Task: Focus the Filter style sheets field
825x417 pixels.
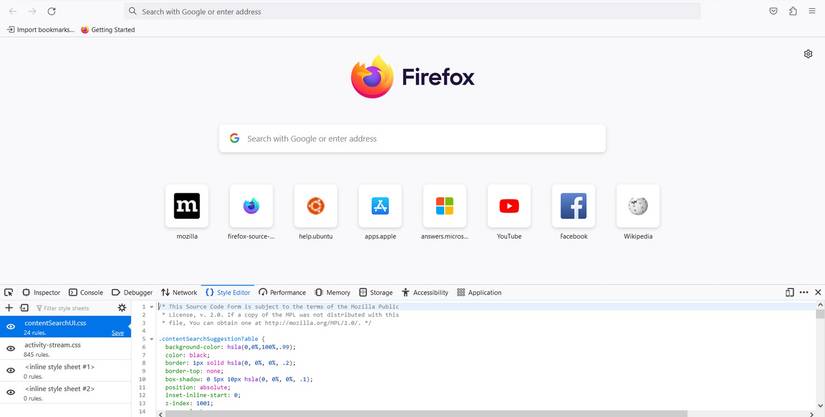Action: pyautogui.click(x=73, y=308)
